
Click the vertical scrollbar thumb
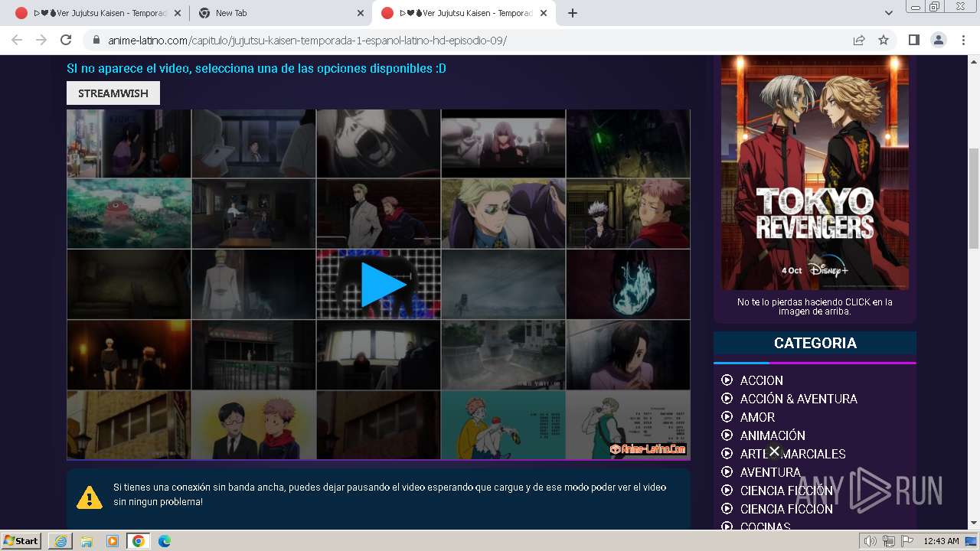[974, 198]
